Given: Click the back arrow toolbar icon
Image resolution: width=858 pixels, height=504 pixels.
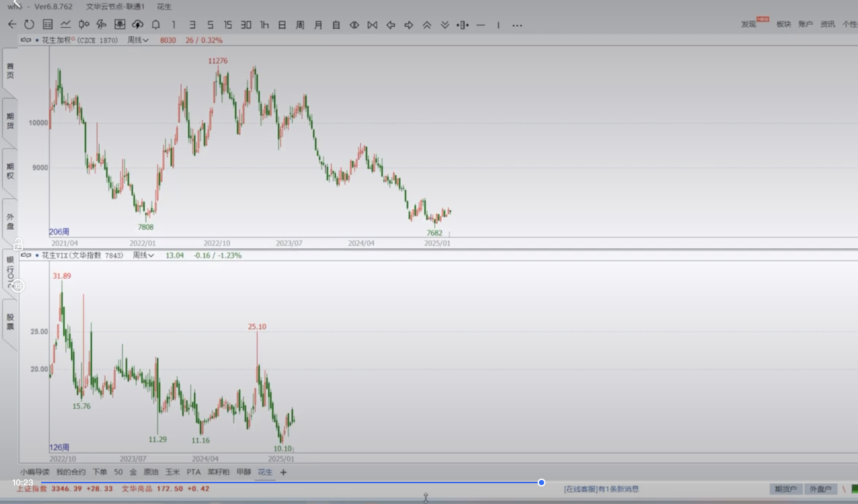Looking at the screenshot, I should pyautogui.click(x=12, y=24).
